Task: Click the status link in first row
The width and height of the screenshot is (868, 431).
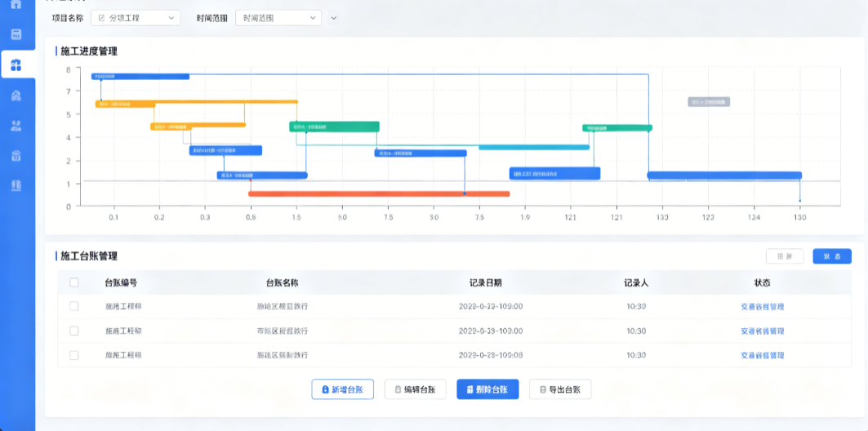Action: [x=763, y=307]
